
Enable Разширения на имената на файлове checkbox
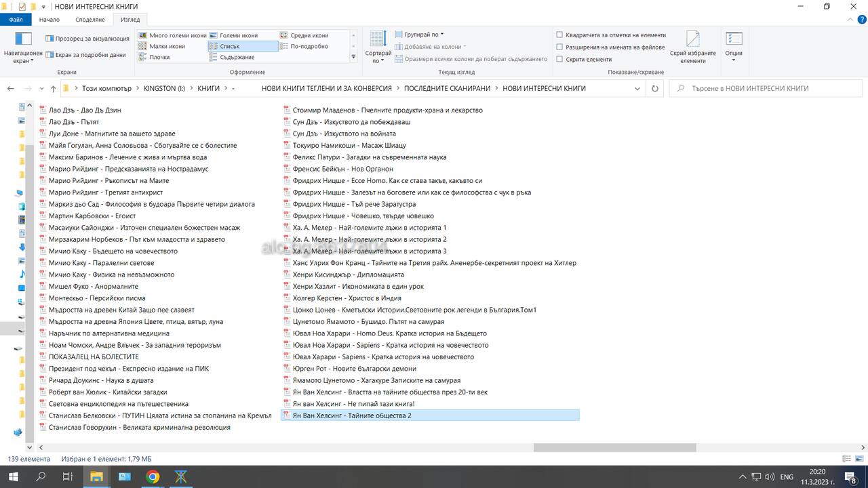[x=559, y=47]
